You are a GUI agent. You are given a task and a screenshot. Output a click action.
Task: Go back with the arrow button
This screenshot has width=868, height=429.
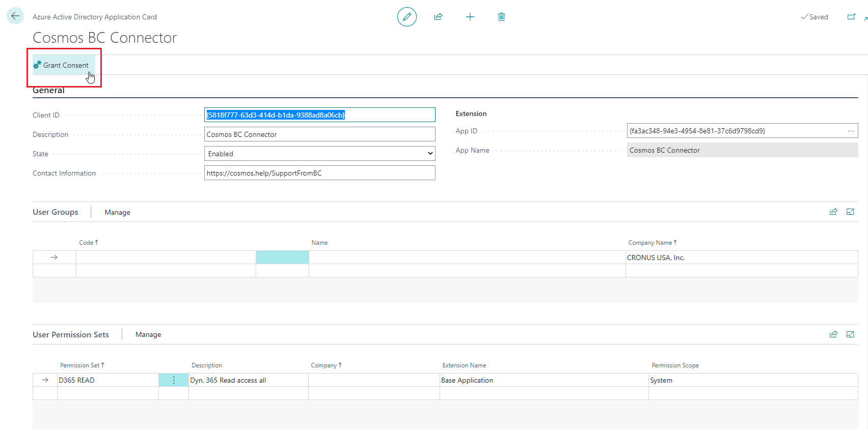pos(15,16)
